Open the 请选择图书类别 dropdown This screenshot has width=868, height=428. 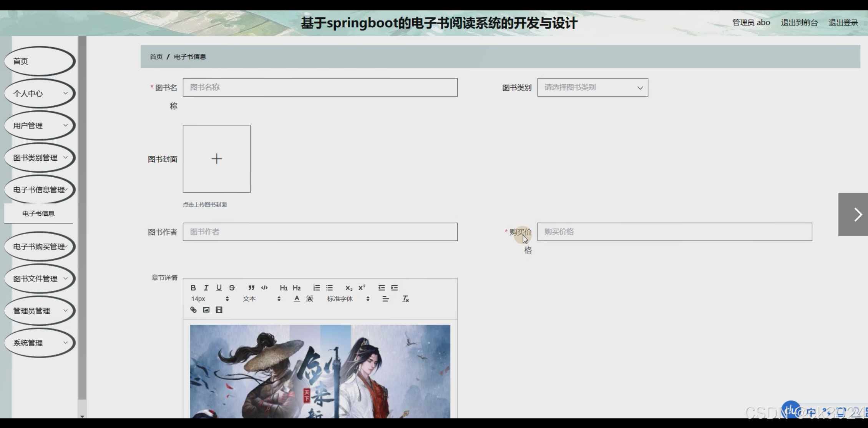point(592,87)
